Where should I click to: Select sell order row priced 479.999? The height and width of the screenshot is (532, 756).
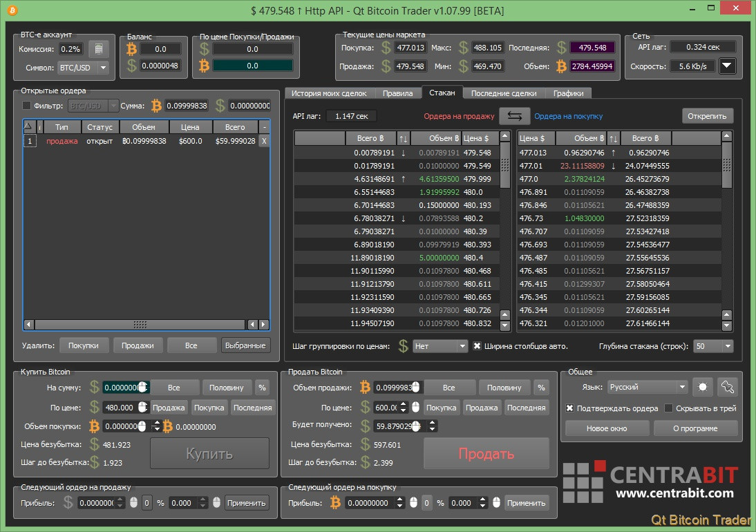[x=397, y=179]
